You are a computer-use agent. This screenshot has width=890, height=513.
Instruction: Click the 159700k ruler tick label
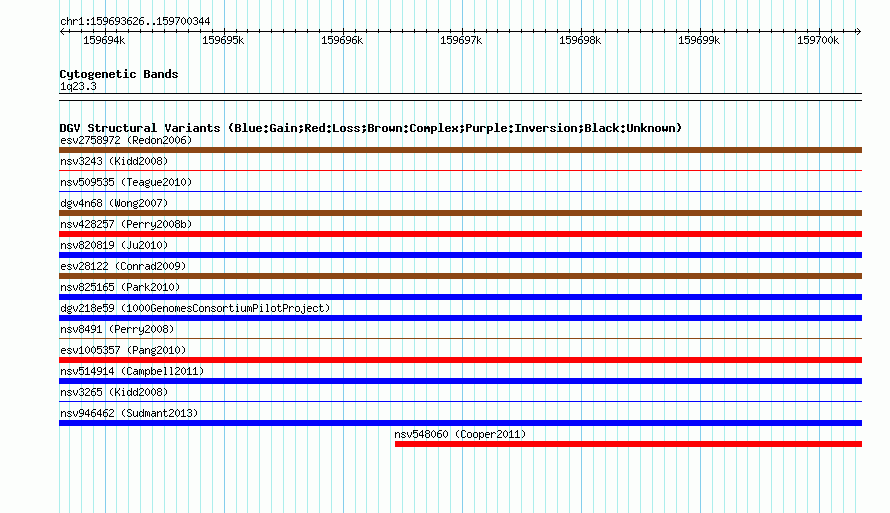tap(817, 40)
